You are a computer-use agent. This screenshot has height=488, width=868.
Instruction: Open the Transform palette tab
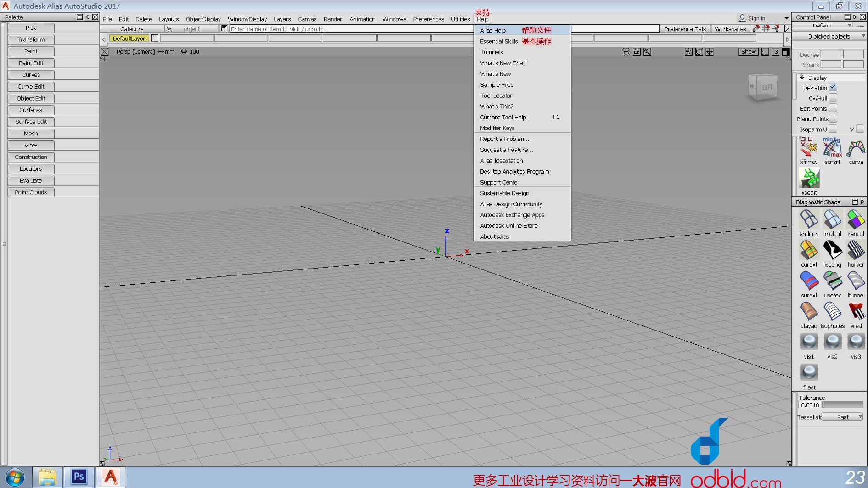[31, 39]
